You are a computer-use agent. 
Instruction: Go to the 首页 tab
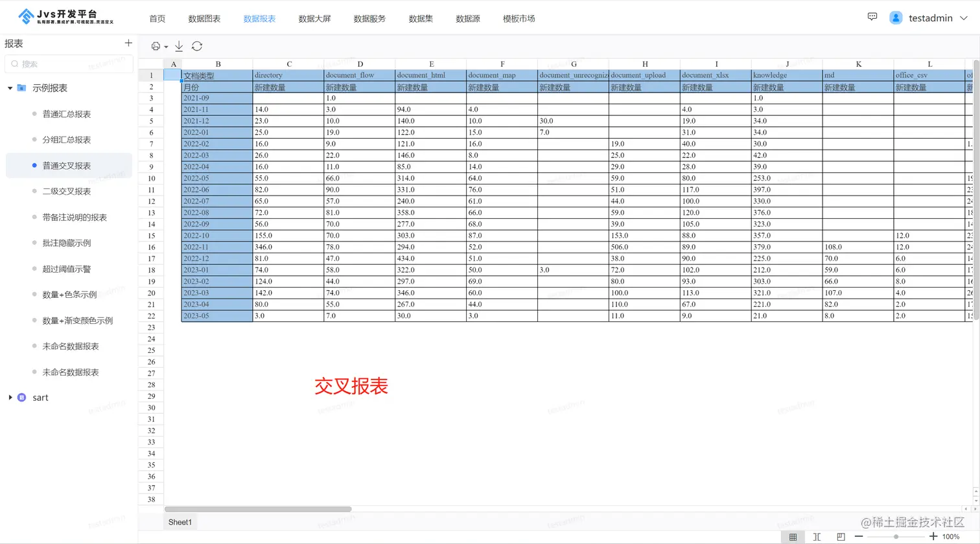(157, 19)
